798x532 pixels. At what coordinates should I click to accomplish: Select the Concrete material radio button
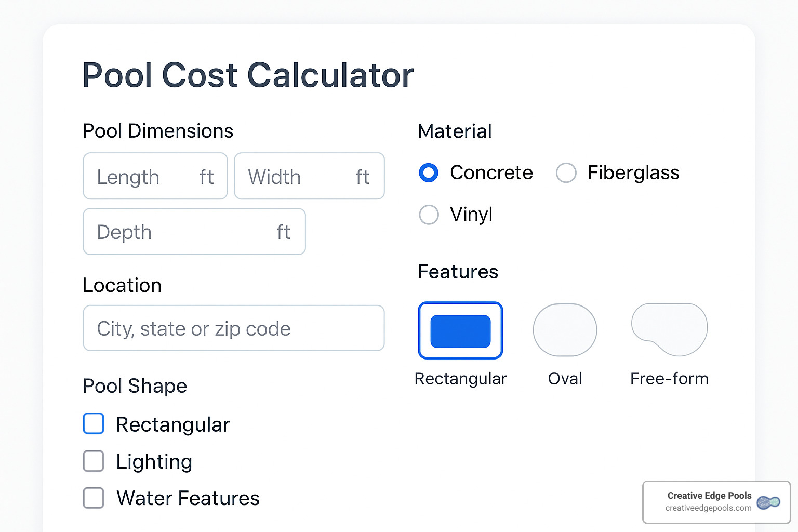(429, 172)
